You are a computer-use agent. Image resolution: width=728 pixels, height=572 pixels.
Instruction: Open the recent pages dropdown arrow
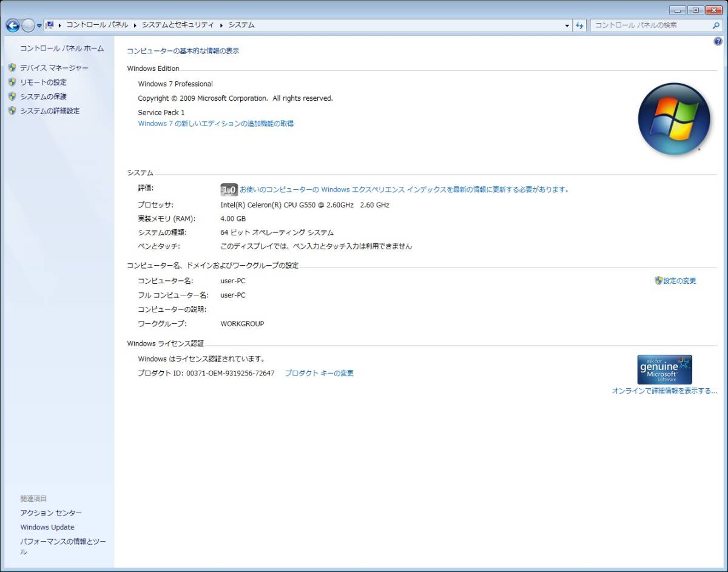click(39, 25)
